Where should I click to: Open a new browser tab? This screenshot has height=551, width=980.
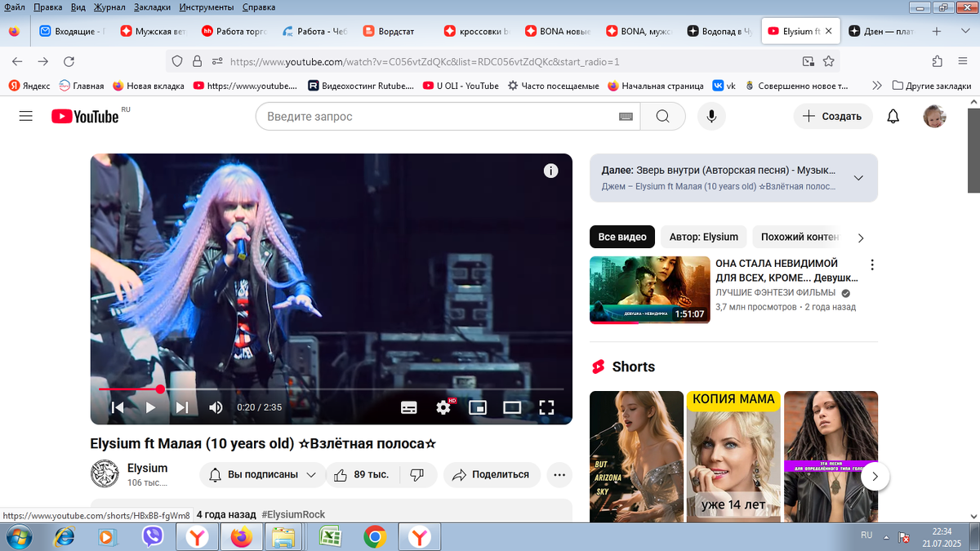pyautogui.click(x=936, y=32)
